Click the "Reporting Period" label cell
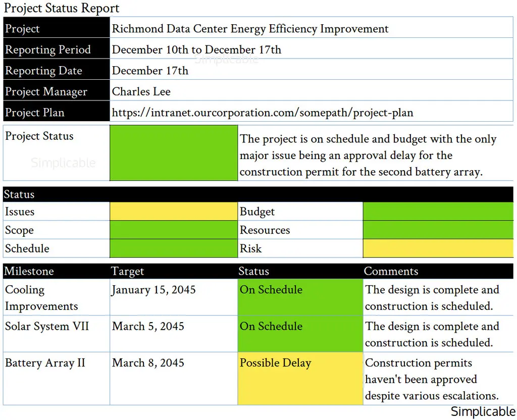The image size is (517, 420). point(57,48)
